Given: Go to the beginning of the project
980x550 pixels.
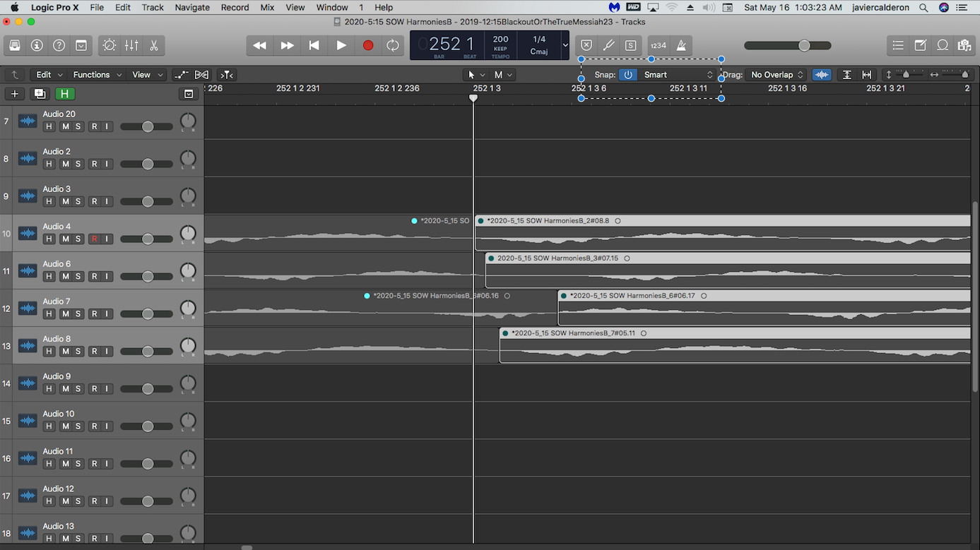Looking at the screenshot, I should coord(314,45).
